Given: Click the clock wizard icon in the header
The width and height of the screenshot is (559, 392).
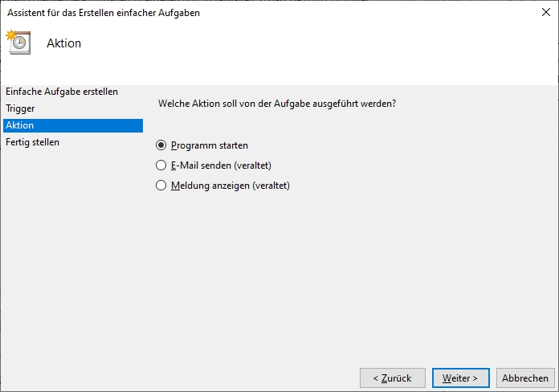Looking at the screenshot, I should pos(18,43).
